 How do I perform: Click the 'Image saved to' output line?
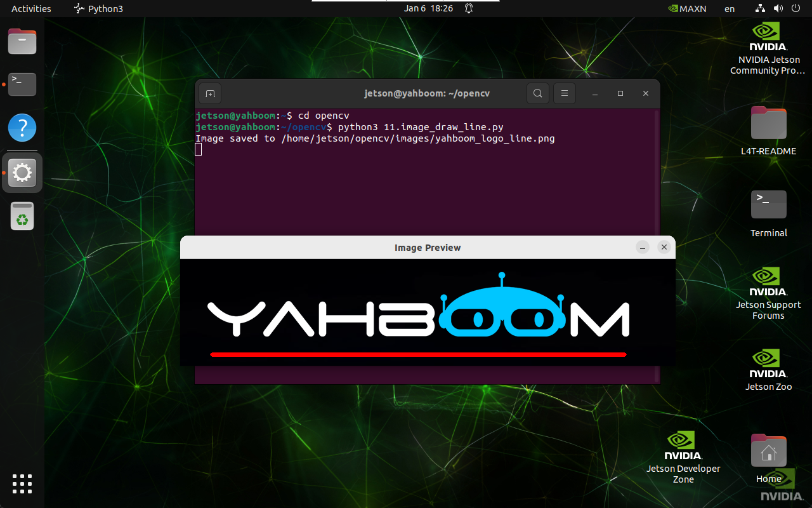click(375, 138)
